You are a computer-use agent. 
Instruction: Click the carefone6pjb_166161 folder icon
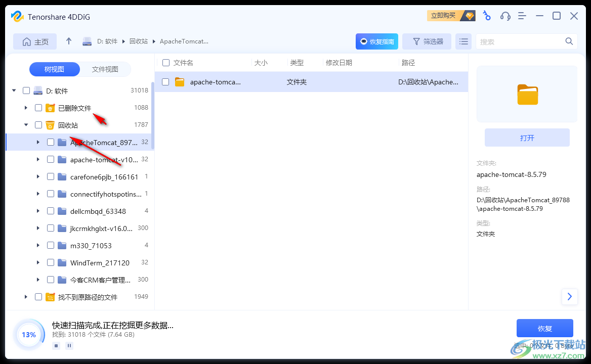[62, 176]
